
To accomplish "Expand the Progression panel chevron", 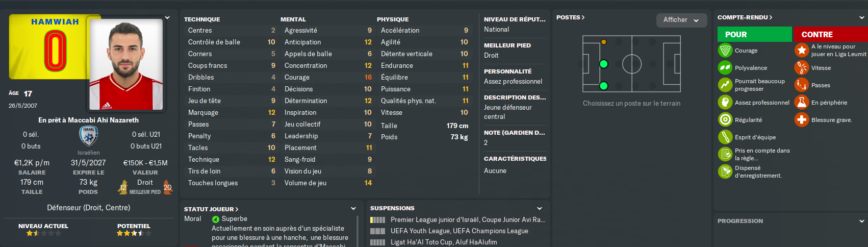I will pos(862,221).
